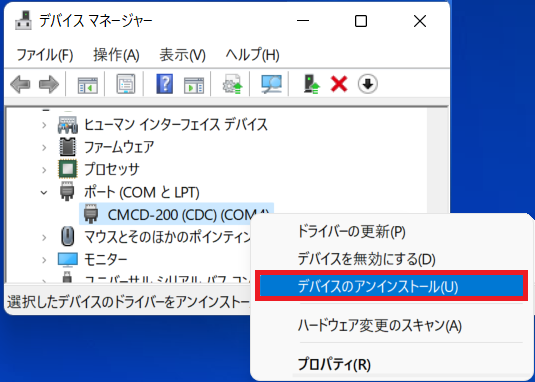Choose ドライバーの更新(P) from context menu

(351, 232)
